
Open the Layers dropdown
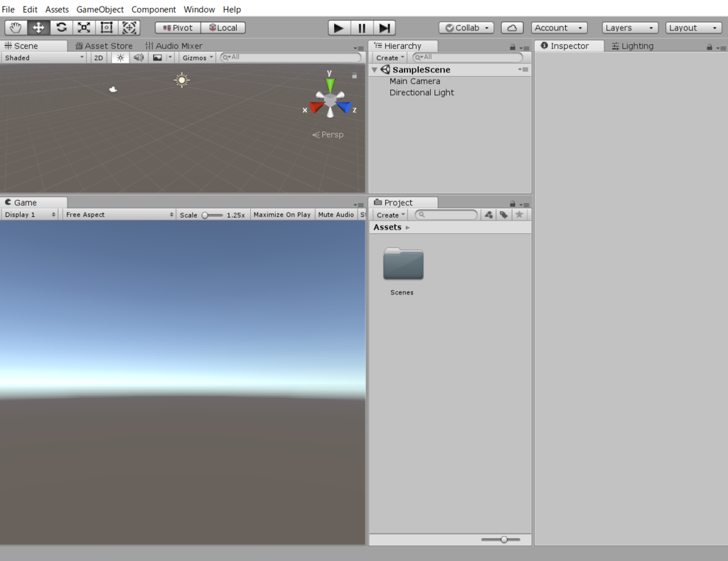pyautogui.click(x=631, y=28)
